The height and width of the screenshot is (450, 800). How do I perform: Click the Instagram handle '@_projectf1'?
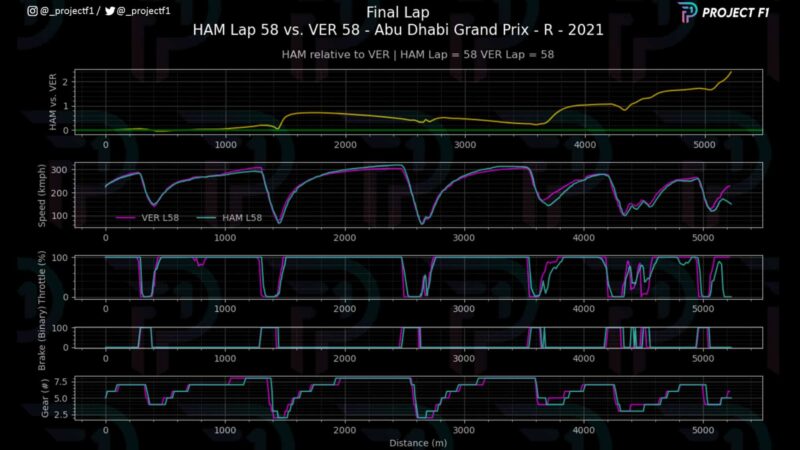[x=67, y=11]
